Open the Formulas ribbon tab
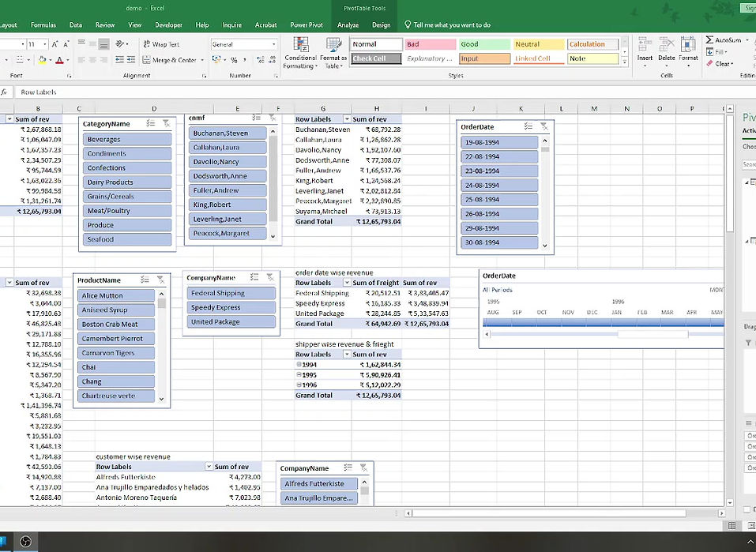 click(43, 25)
